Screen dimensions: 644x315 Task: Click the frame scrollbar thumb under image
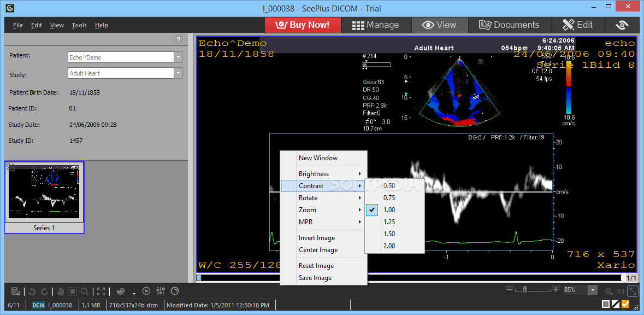point(199,278)
